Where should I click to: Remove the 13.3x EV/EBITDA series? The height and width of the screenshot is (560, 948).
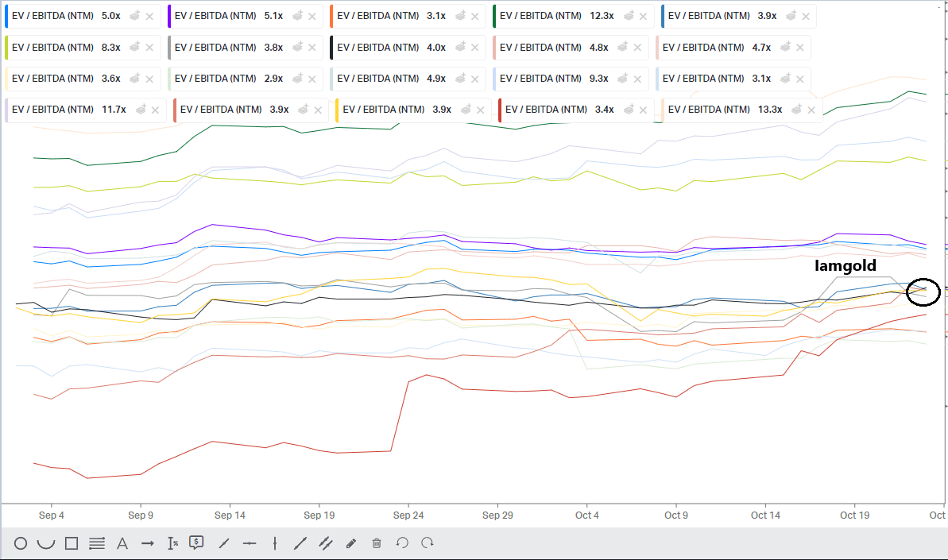click(x=811, y=110)
